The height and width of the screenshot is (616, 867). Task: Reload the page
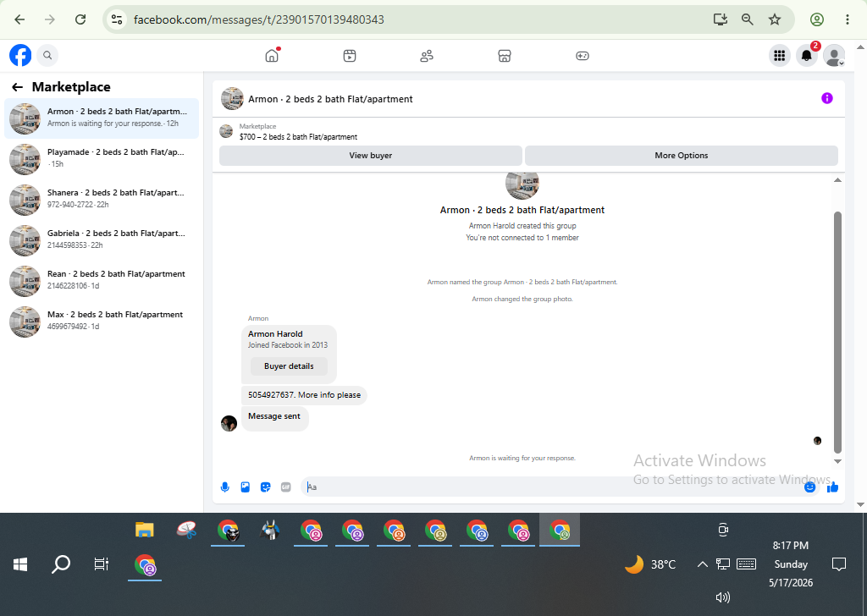(80, 19)
